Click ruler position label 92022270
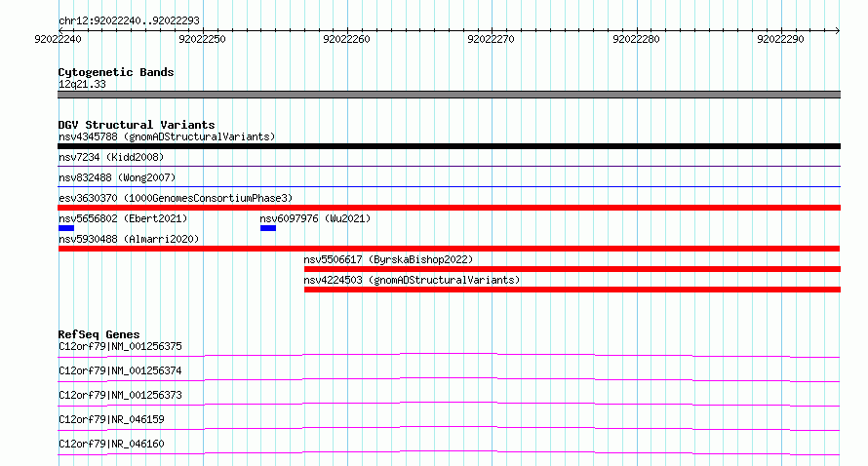The image size is (868, 466). [x=491, y=39]
